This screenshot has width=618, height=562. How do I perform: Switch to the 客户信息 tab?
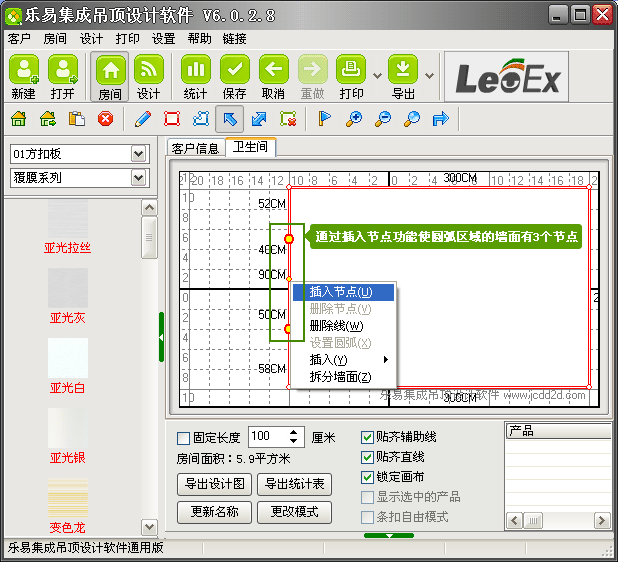195,148
